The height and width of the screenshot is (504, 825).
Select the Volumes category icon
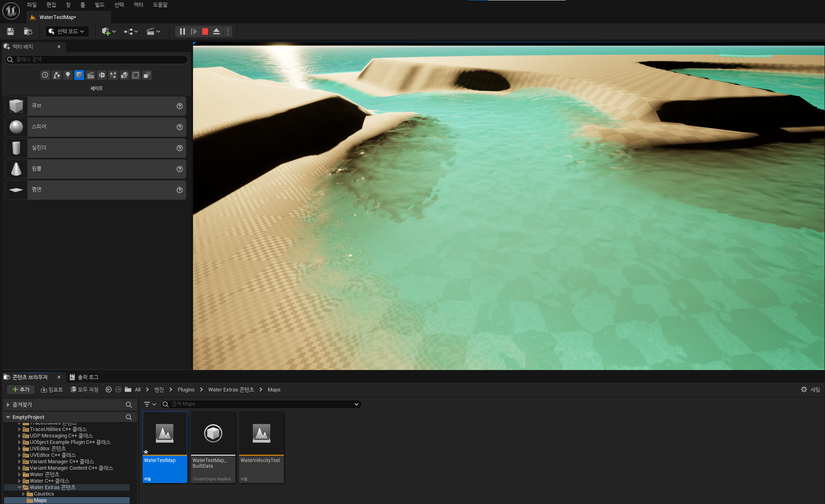pyautogui.click(x=136, y=75)
